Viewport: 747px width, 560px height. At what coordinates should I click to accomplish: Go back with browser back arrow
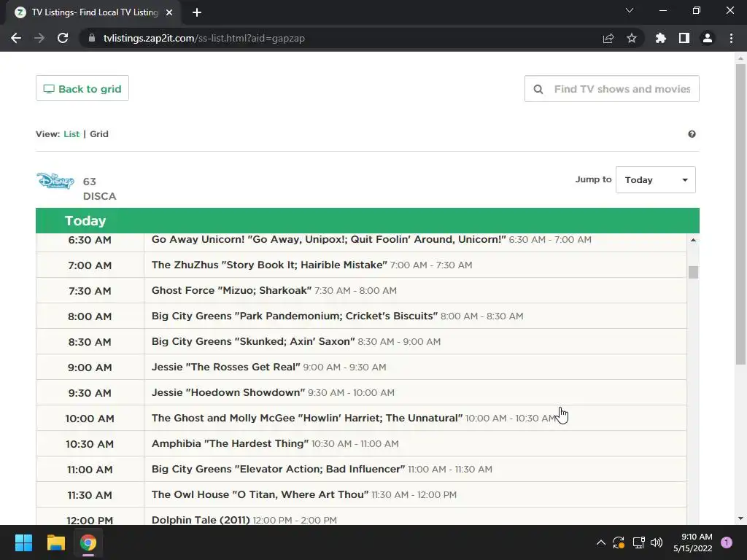click(x=16, y=38)
